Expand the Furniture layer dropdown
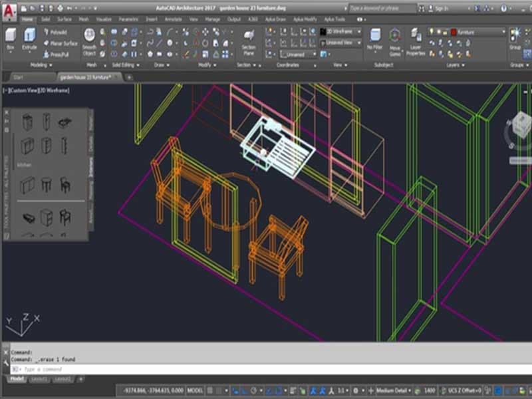Screen dimensions: 532x399 point(503,31)
